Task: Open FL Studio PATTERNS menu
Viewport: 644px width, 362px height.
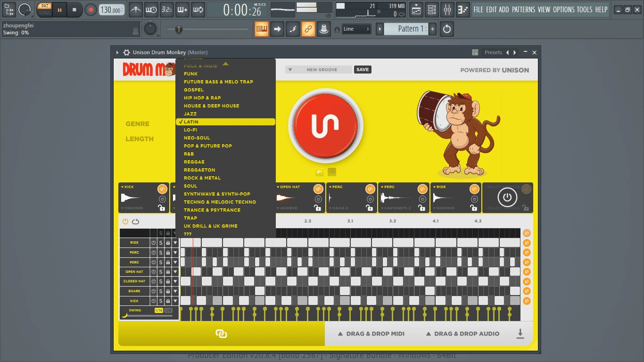Action: pyautogui.click(x=523, y=9)
